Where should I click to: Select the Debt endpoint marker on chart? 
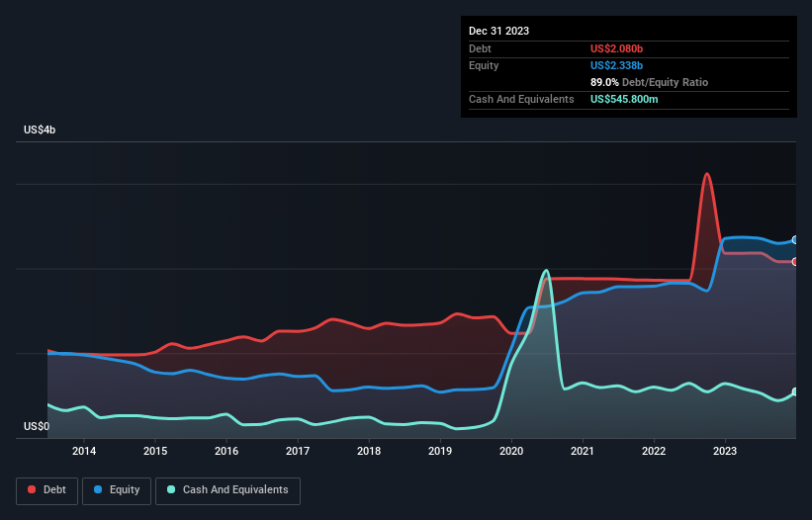[795, 262]
